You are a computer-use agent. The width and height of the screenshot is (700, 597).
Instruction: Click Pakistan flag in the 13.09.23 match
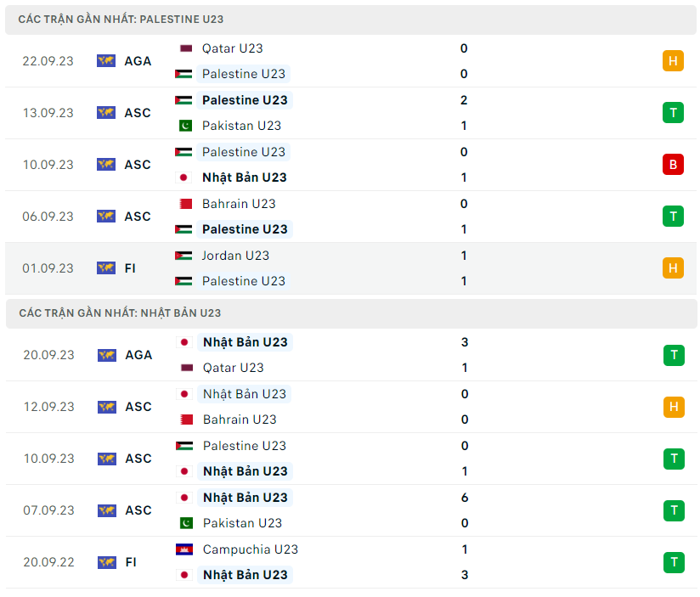coord(184,126)
